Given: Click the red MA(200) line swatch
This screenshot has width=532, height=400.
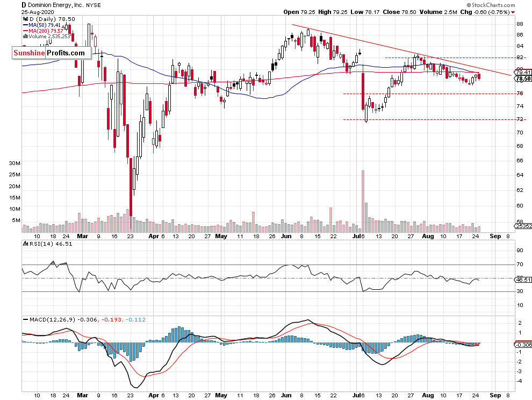Looking at the screenshot, I should 25,31.
